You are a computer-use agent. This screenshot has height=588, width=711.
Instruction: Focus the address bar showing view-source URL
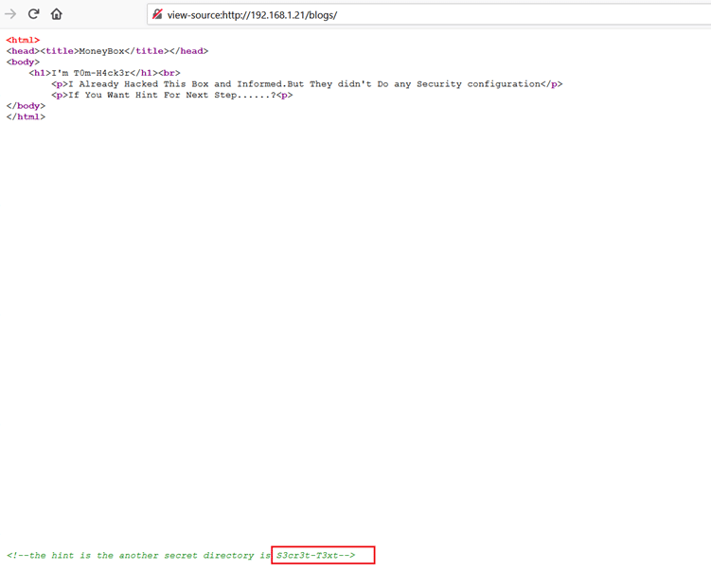[379, 15]
